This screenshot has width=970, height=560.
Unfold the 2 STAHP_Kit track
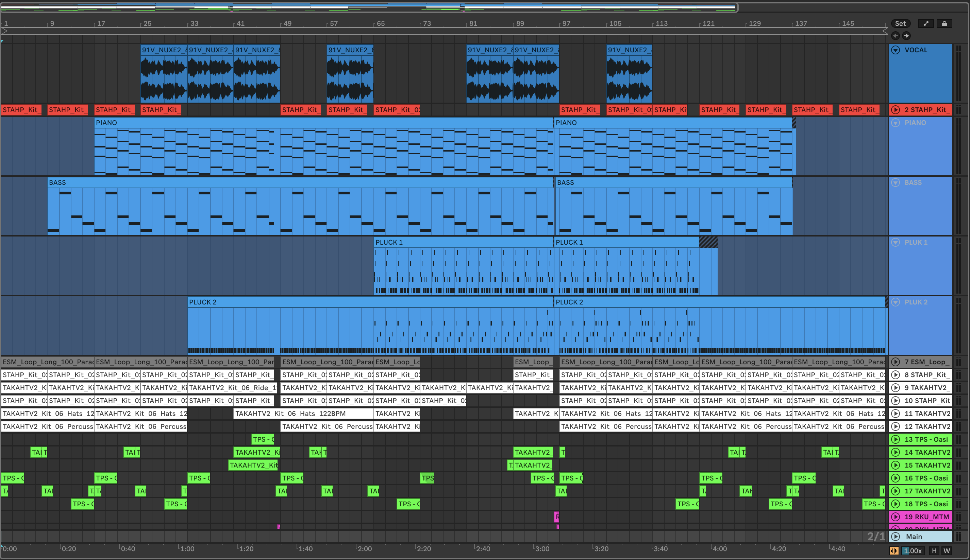pos(896,110)
